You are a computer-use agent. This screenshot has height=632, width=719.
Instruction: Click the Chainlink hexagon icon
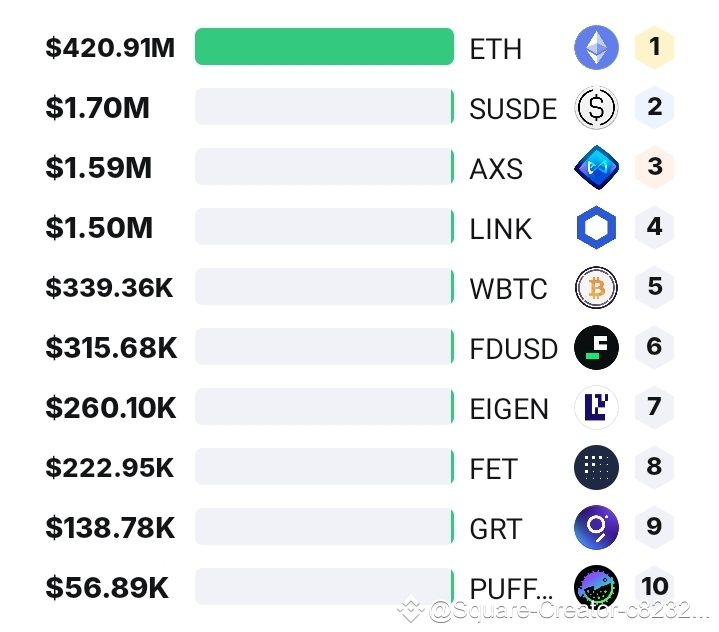tap(596, 228)
